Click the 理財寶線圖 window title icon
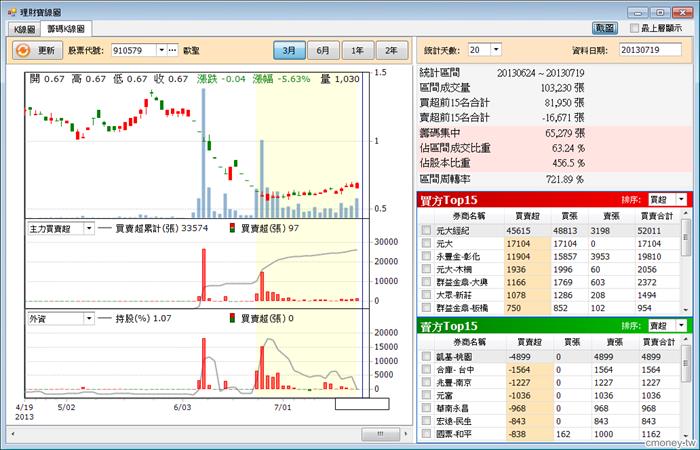700x450 pixels. point(12,12)
